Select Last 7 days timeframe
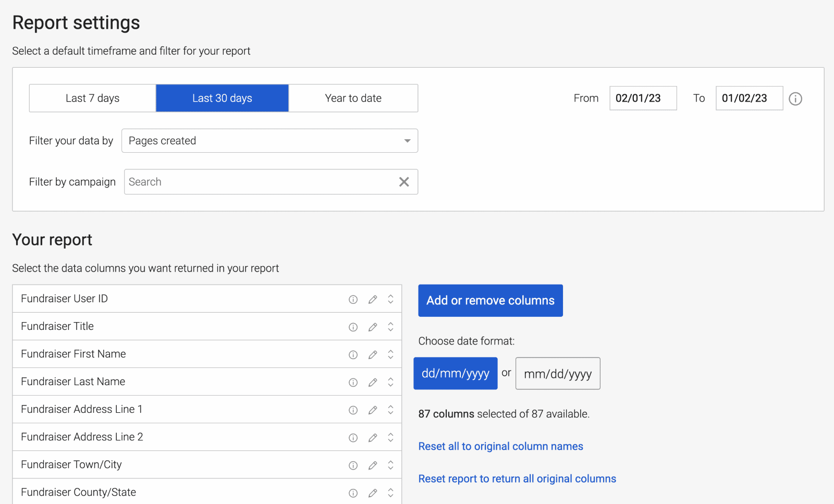Image resolution: width=834 pixels, height=504 pixels. point(93,98)
